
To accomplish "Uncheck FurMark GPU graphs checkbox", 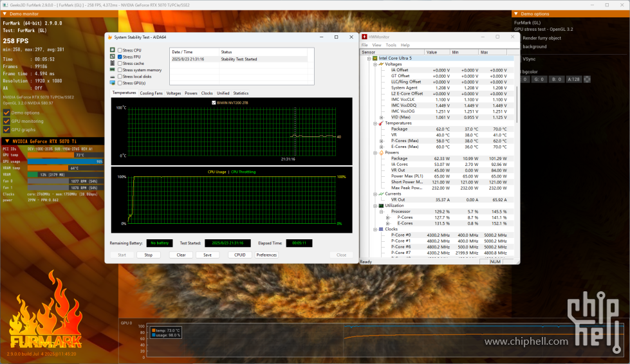I will [x=6, y=130].
